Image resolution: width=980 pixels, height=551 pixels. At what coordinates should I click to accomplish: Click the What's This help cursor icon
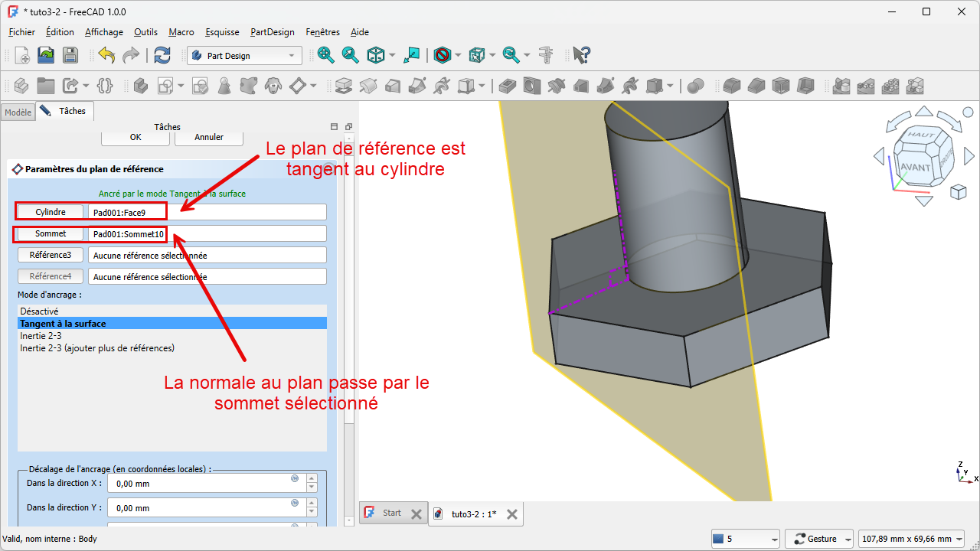point(581,55)
